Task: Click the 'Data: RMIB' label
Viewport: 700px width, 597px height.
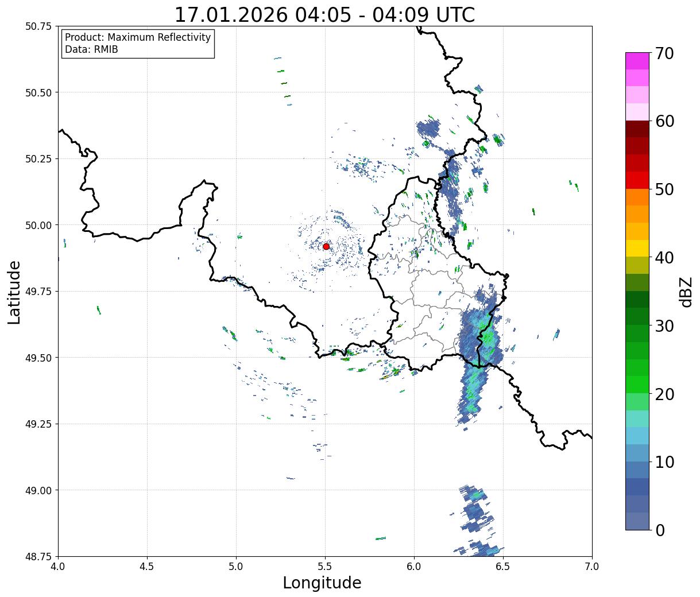Action: [91, 49]
